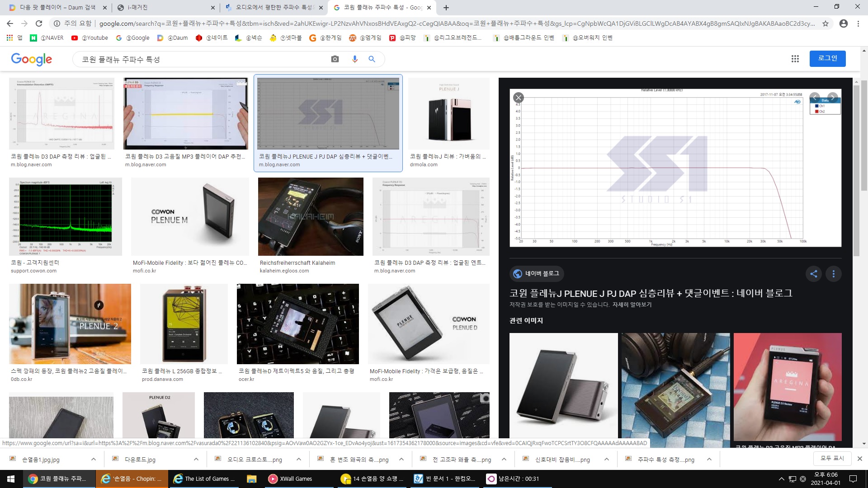Open enlarged frequency response graph image

pos(675,168)
